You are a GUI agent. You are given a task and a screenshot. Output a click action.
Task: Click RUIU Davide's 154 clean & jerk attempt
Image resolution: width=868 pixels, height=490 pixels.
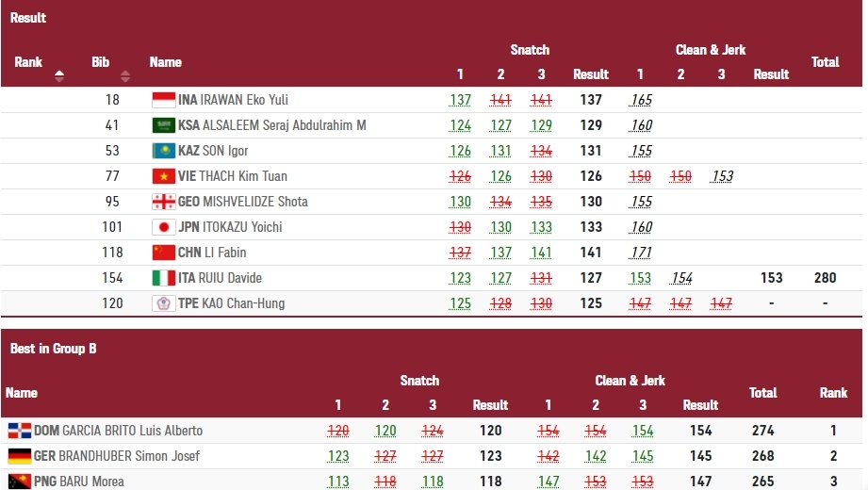point(681,279)
